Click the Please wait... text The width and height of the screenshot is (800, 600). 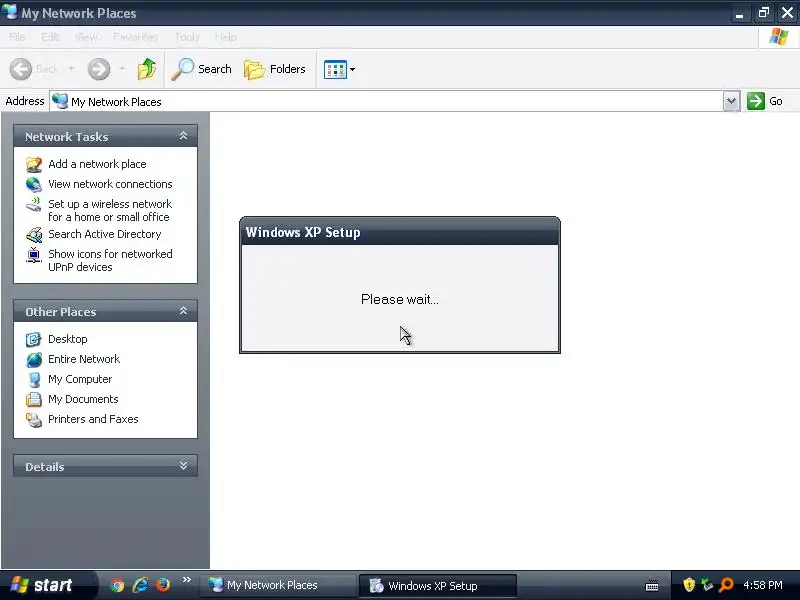coord(400,299)
